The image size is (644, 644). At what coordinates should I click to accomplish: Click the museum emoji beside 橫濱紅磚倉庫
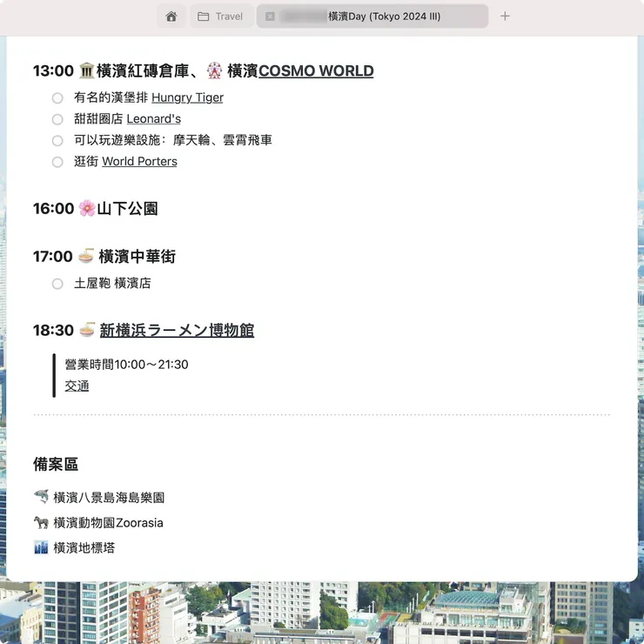[x=86, y=70]
